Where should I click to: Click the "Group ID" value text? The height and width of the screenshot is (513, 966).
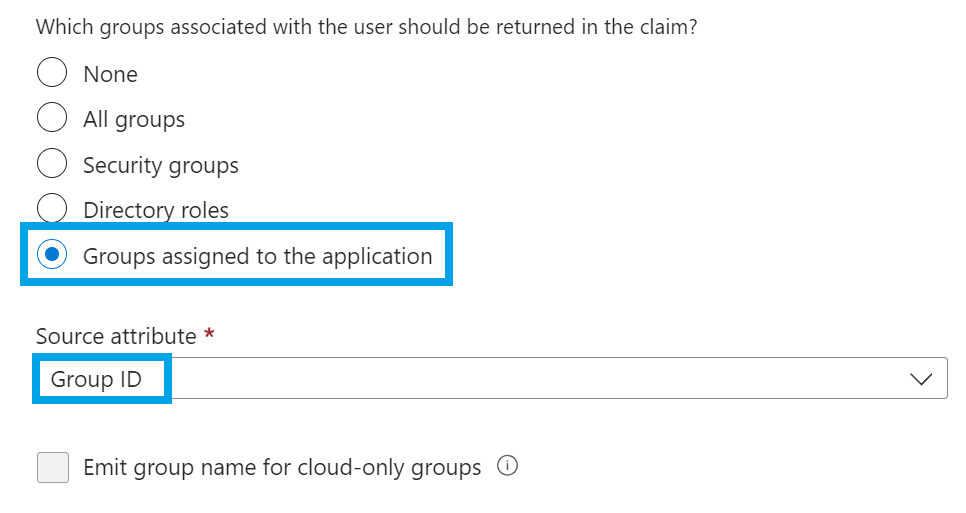tap(96, 379)
